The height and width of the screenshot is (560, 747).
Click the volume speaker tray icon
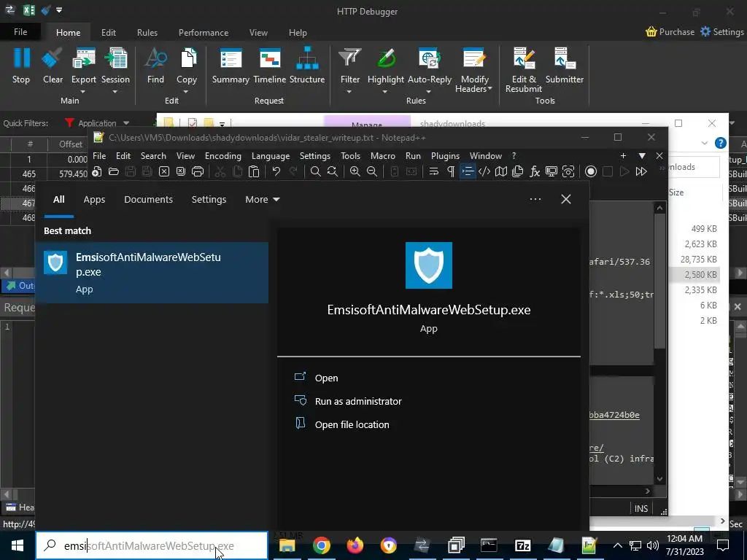click(x=653, y=545)
